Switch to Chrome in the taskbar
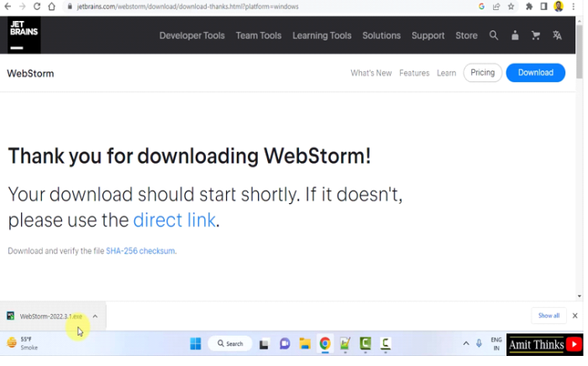Viewport: 588px width, 366px height. (325, 343)
